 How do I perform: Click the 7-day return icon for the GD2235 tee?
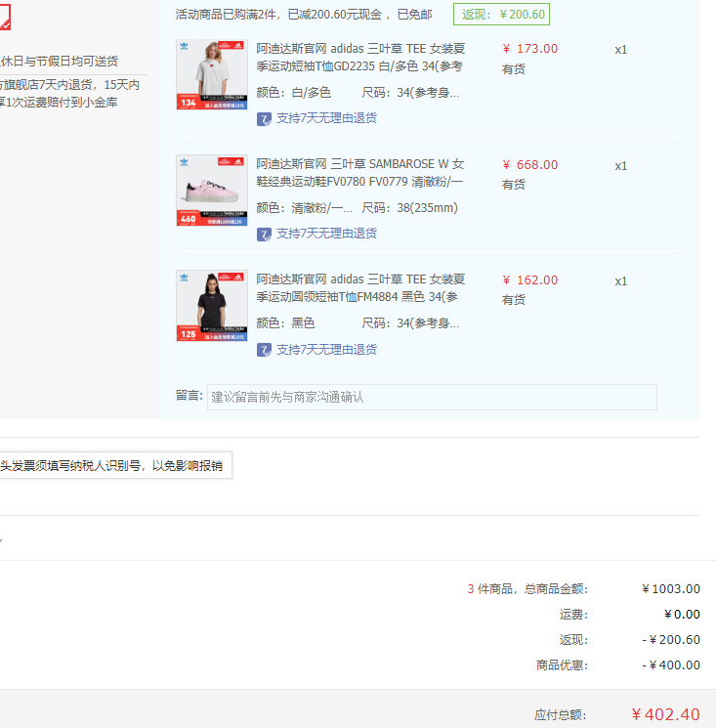click(264, 119)
